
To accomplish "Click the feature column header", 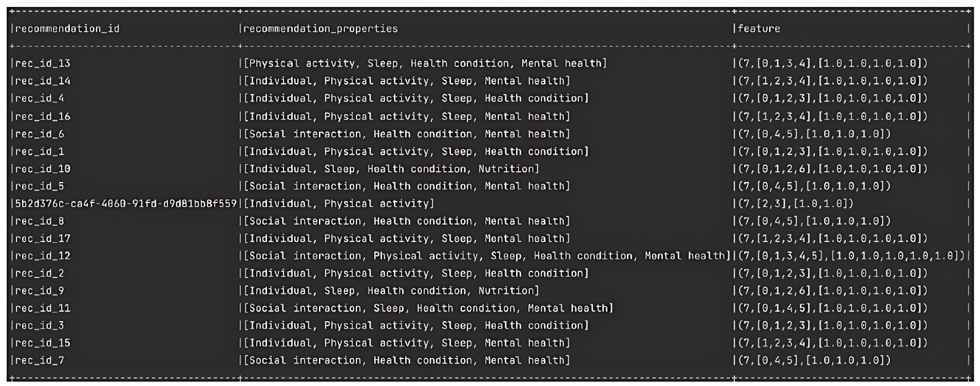I will click(x=759, y=28).
